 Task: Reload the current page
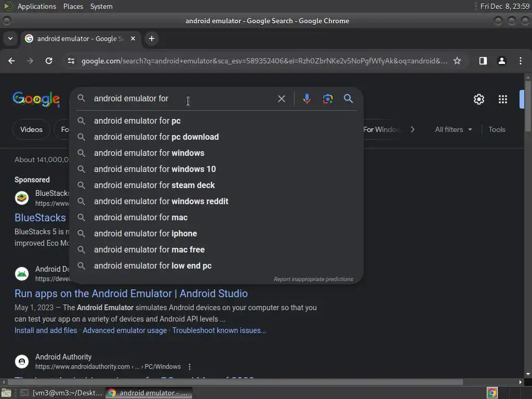point(49,61)
